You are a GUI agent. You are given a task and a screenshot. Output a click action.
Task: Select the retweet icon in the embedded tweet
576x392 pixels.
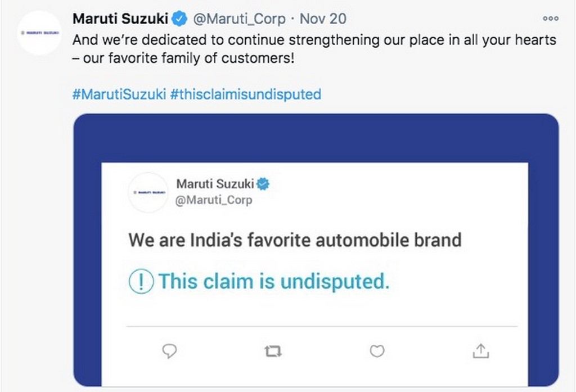tap(273, 351)
